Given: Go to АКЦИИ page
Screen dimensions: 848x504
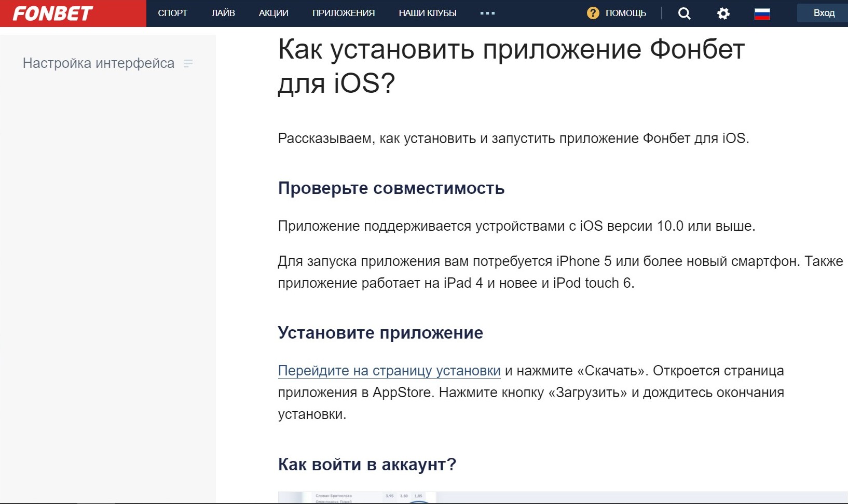Looking at the screenshot, I should point(273,13).
